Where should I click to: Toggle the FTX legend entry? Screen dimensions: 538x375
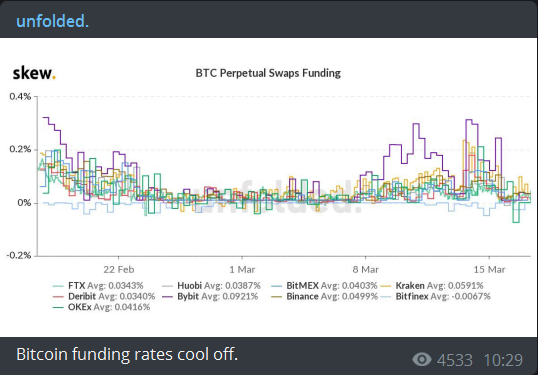pyautogui.click(x=98, y=285)
